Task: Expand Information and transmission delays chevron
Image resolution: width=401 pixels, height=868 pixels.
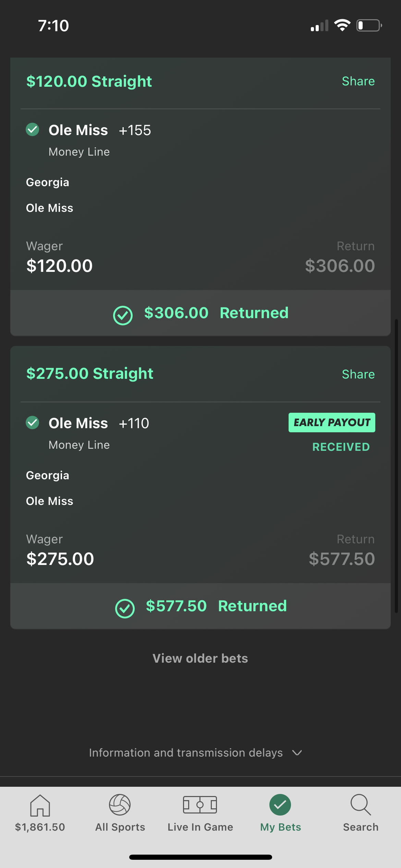Action: point(297,753)
